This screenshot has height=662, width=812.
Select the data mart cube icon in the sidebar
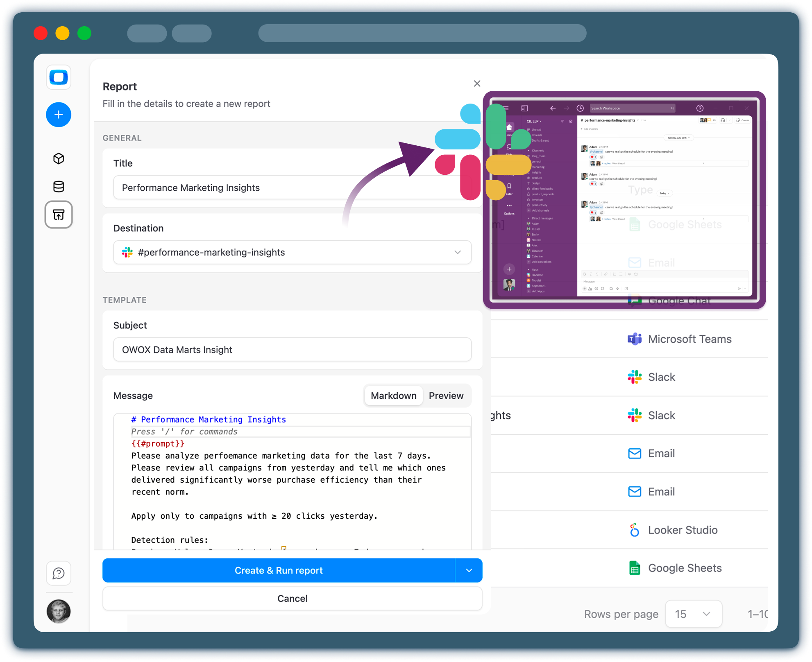click(x=59, y=158)
